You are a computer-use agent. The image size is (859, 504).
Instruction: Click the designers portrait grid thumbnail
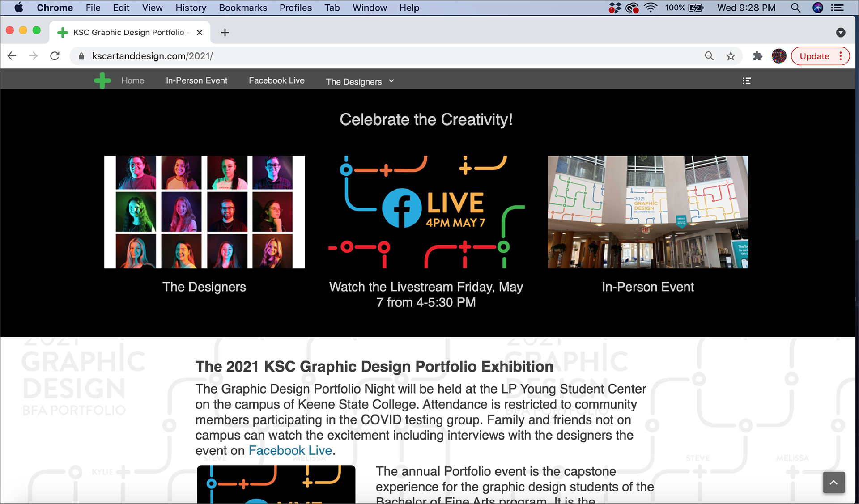point(204,212)
